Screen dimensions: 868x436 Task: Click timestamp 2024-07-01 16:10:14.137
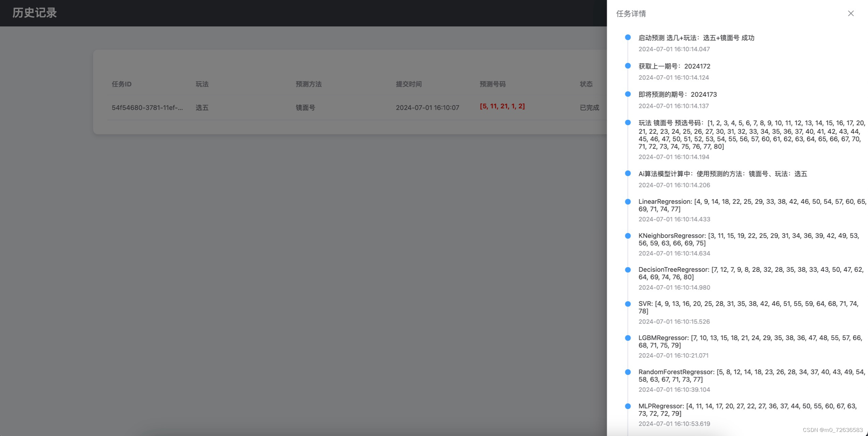coord(674,106)
